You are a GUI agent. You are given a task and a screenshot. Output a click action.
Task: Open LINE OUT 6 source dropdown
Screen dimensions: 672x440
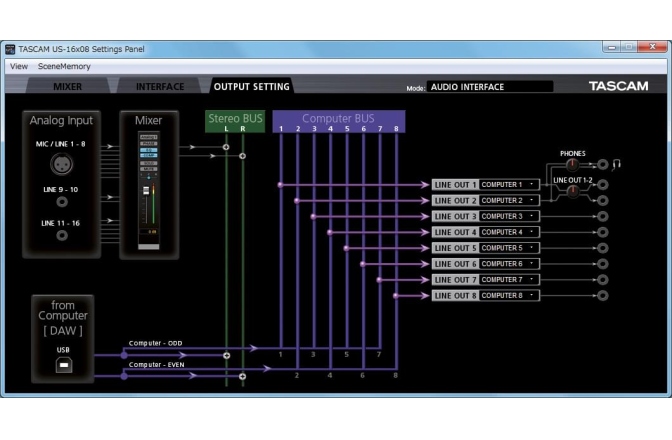tap(509, 264)
